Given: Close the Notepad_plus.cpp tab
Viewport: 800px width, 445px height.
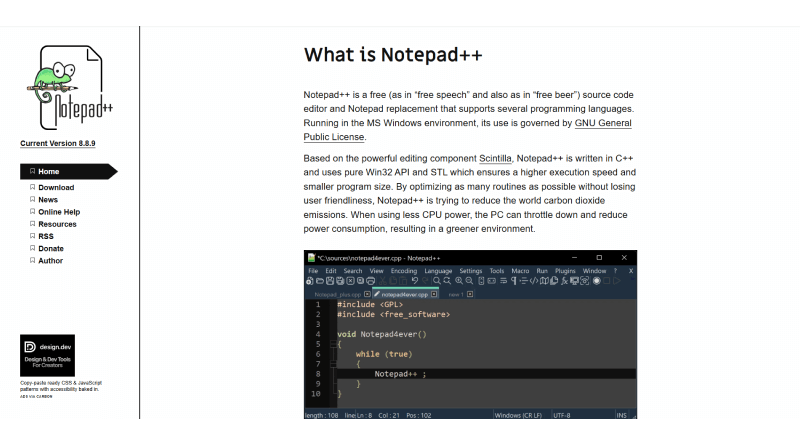Looking at the screenshot, I should point(367,294).
